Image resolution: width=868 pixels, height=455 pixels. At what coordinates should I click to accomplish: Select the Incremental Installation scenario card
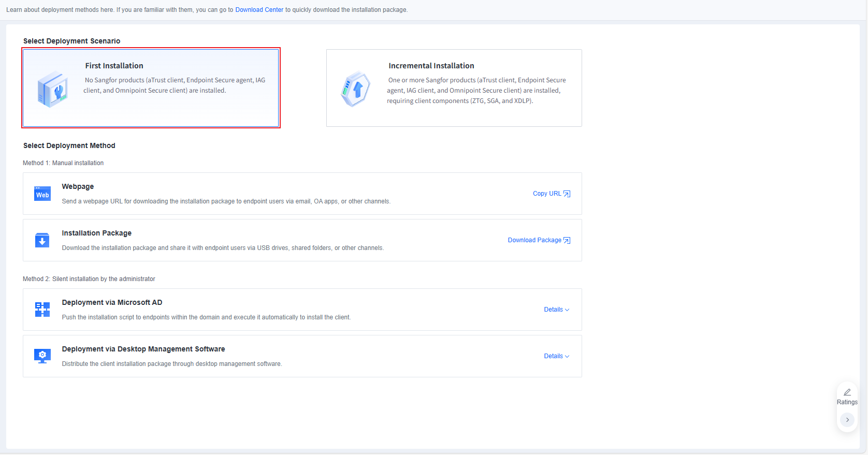454,88
